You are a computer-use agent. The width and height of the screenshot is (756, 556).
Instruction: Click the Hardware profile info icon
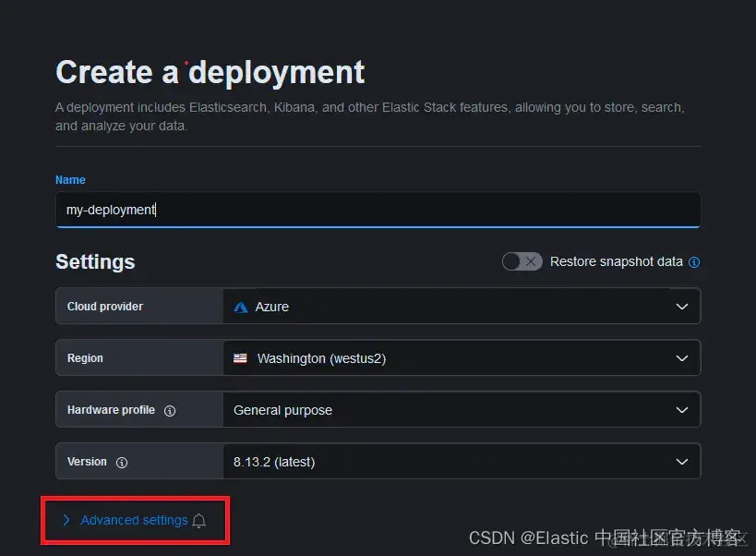pyautogui.click(x=170, y=410)
